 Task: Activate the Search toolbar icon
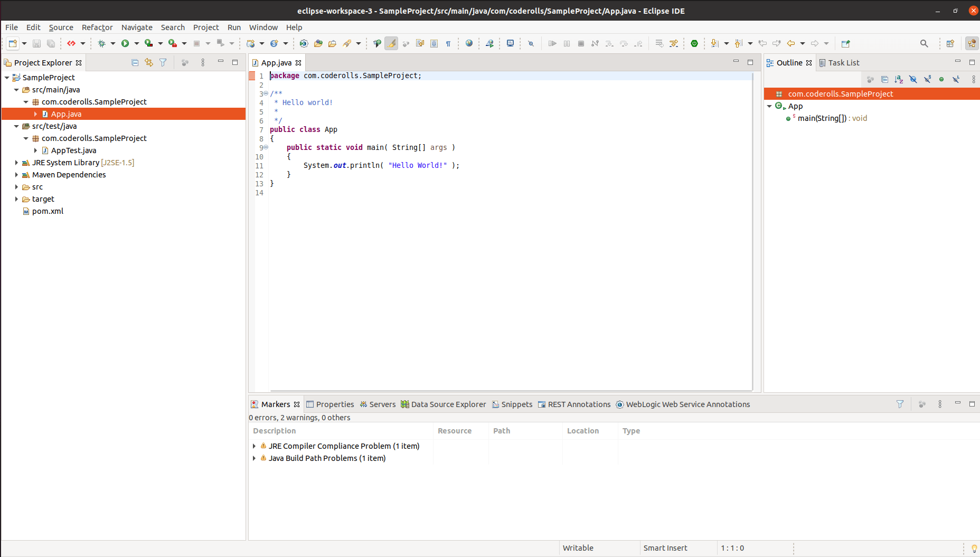pos(925,43)
